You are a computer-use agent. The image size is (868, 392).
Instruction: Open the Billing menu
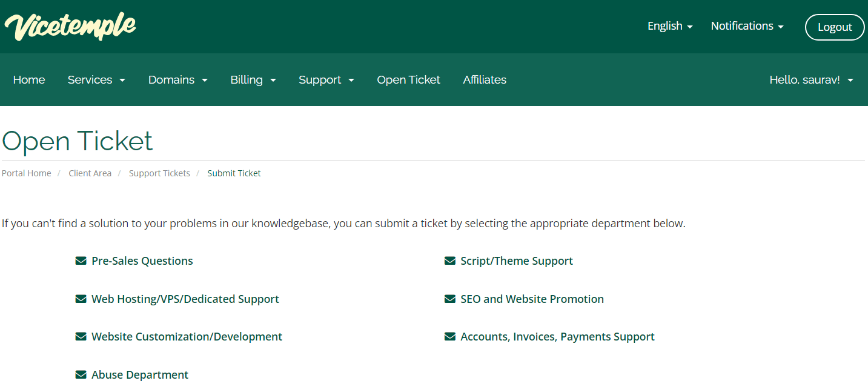253,79
